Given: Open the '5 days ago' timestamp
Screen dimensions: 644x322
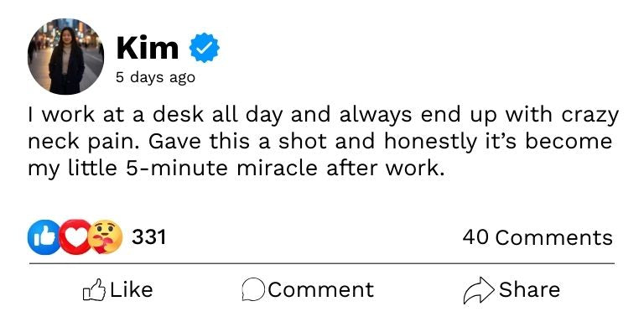Looking at the screenshot, I should [155, 77].
